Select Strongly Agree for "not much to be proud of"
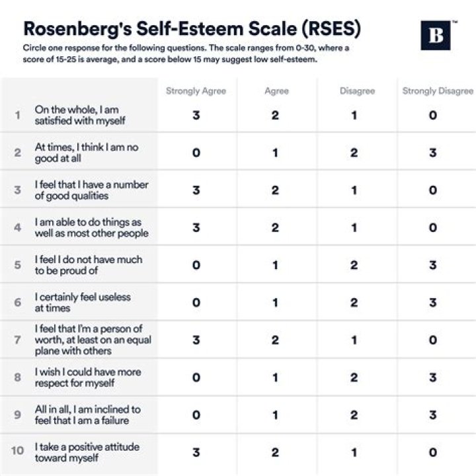 pos(196,265)
